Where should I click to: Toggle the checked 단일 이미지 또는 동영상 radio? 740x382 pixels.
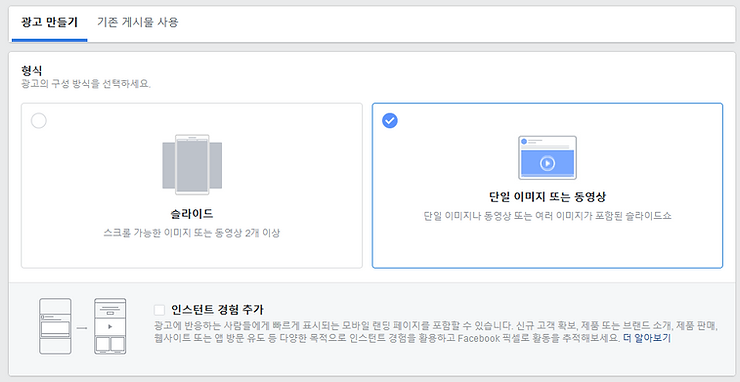point(390,120)
